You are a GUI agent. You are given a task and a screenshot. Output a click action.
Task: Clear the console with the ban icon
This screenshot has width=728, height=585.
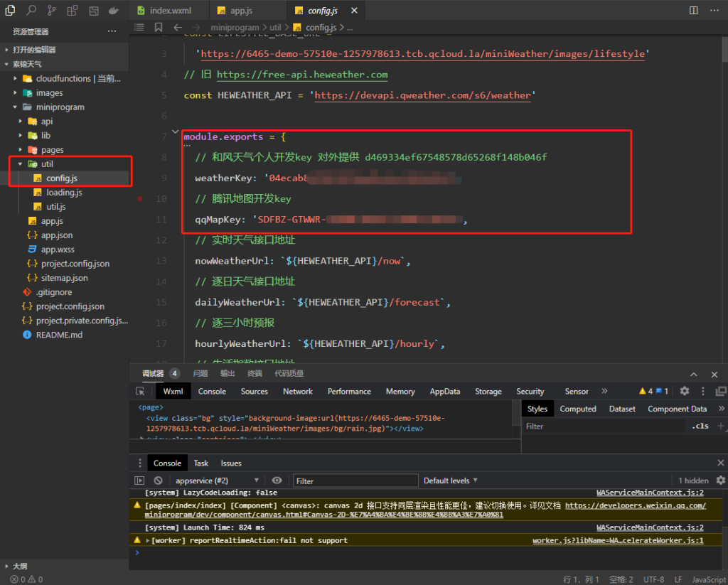tap(159, 481)
